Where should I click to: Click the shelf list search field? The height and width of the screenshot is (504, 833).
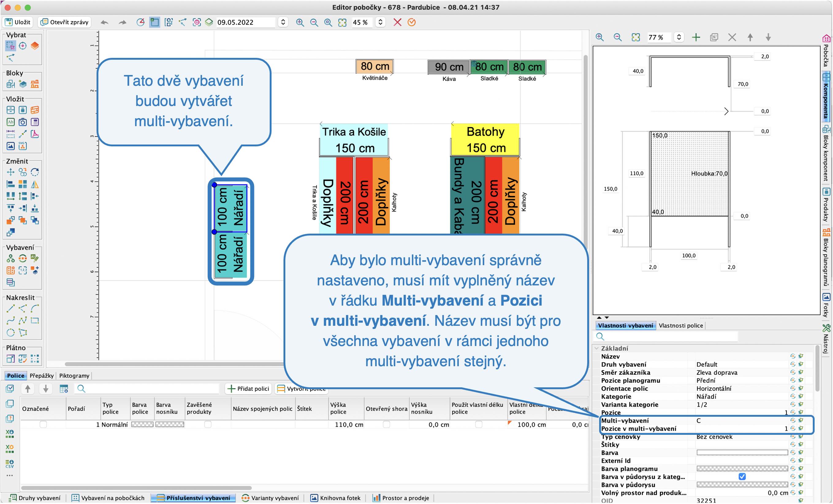pyautogui.click(x=147, y=389)
